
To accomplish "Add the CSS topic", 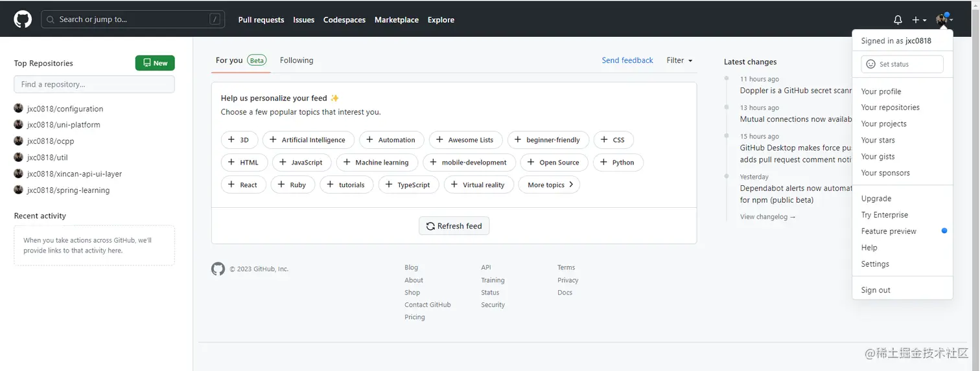I will tap(613, 140).
